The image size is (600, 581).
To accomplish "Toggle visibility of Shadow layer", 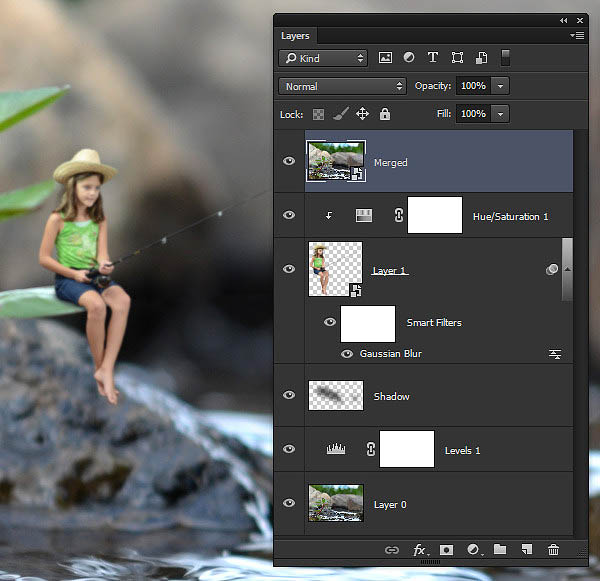I will (290, 396).
